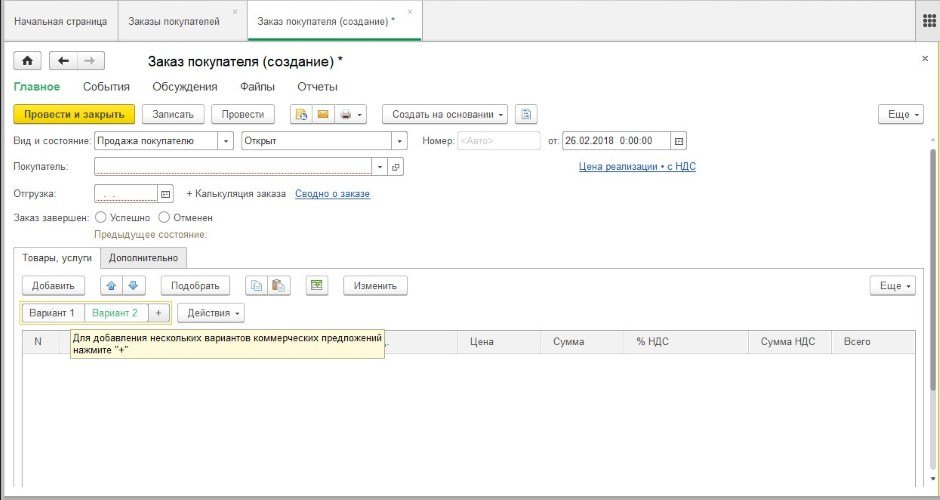Click the envelope email icon
The width and height of the screenshot is (940, 500).
coord(323,114)
